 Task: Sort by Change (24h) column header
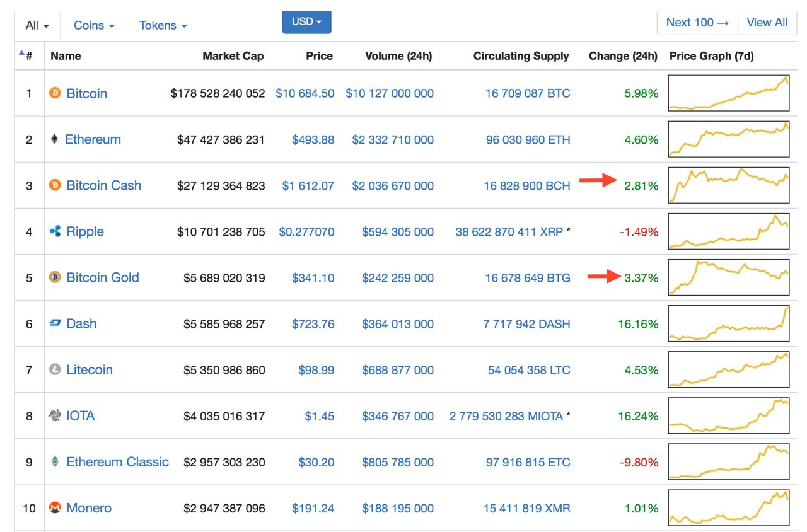[x=623, y=56]
